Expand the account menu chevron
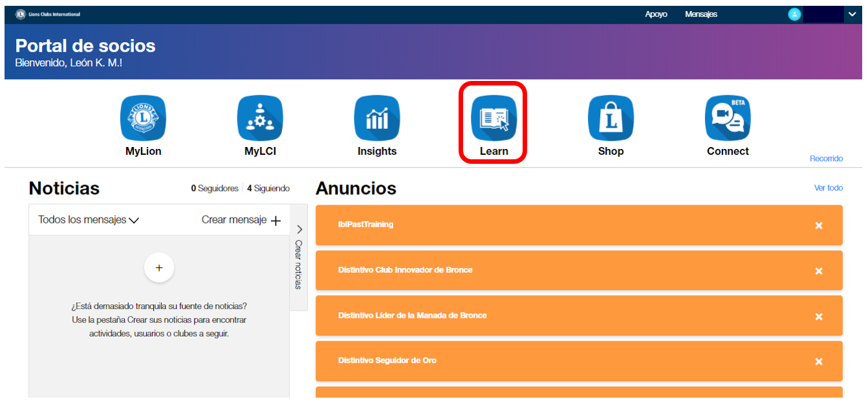Viewport: 868px width, 406px height. click(x=852, y=14)
